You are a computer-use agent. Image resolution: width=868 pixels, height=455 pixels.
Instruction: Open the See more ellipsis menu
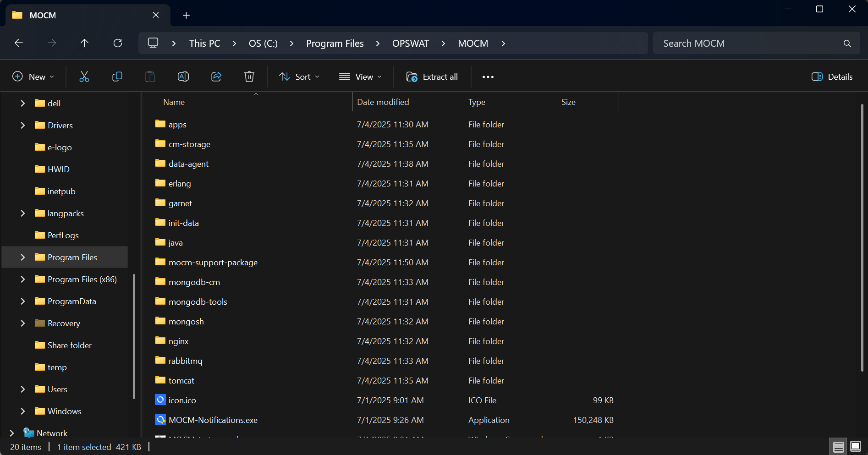pyautogui.click(x=488, y=77)
